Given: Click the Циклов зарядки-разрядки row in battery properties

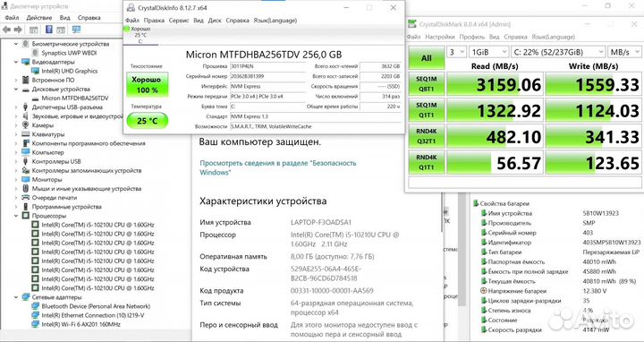Looking at the screenshot, I should (558, 301).
